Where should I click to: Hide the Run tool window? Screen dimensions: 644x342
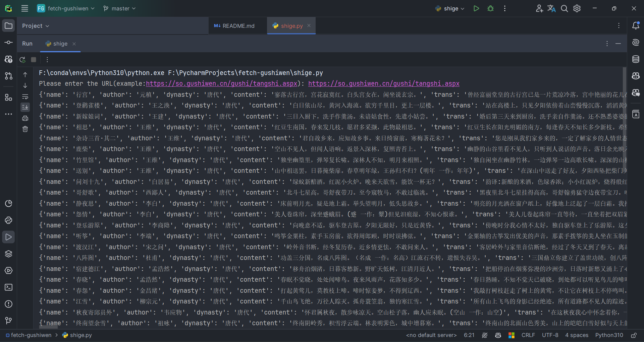[x=618, y=44]
